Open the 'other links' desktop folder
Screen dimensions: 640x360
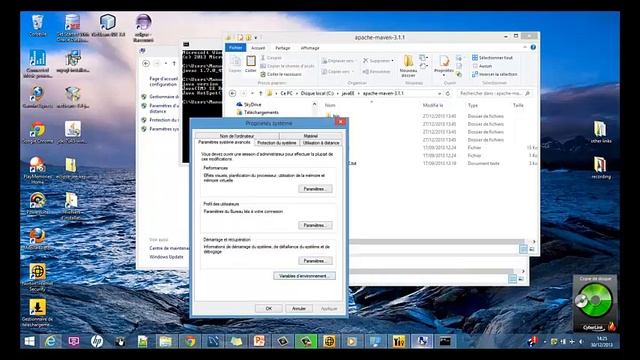tap(600, 131)
